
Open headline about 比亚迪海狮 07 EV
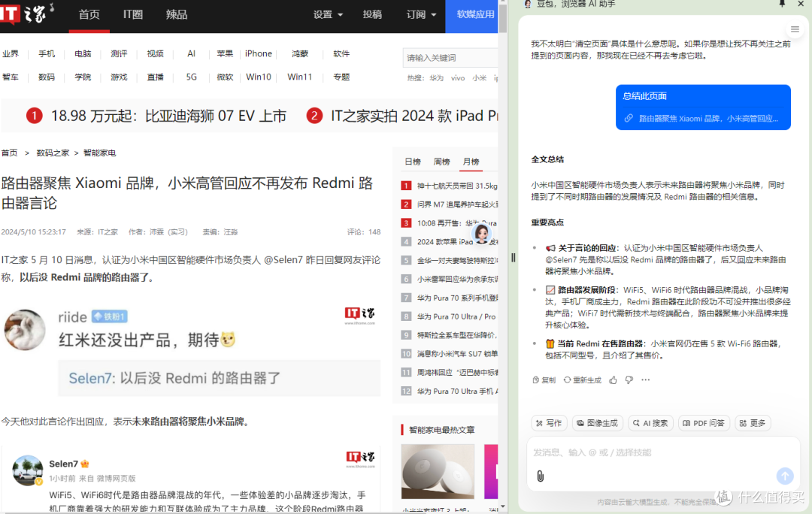[169, 116]
